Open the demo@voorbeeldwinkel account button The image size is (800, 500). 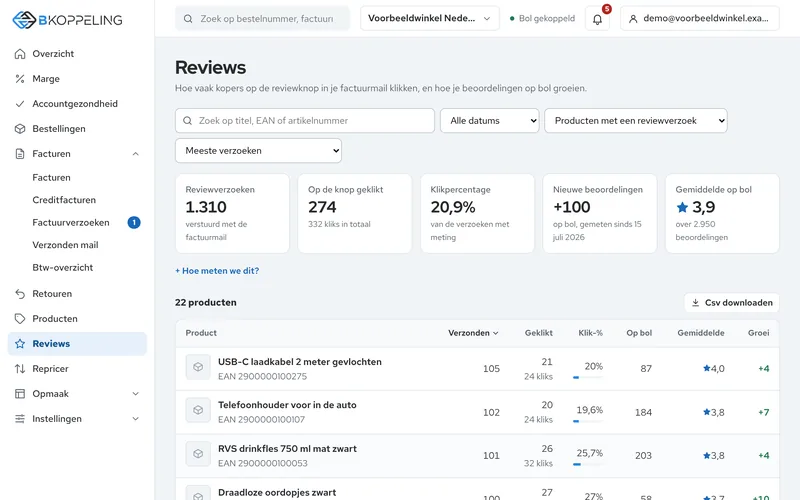[699, 18]
